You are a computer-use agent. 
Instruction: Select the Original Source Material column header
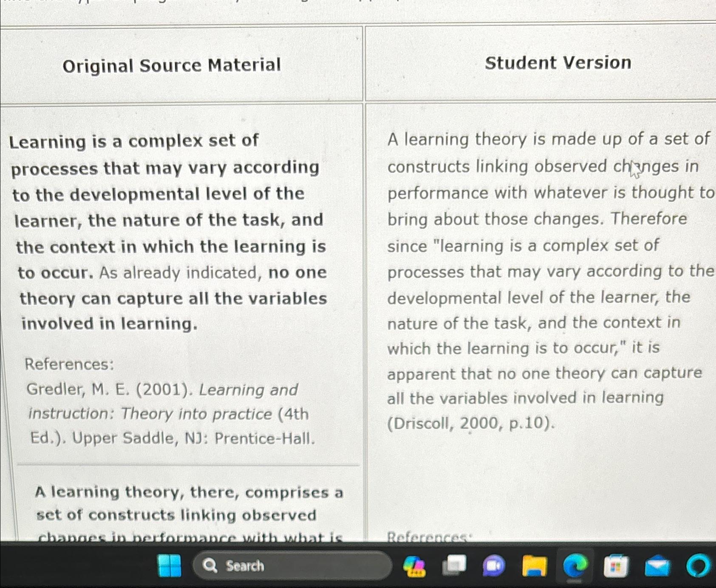[x=172, y=65]
